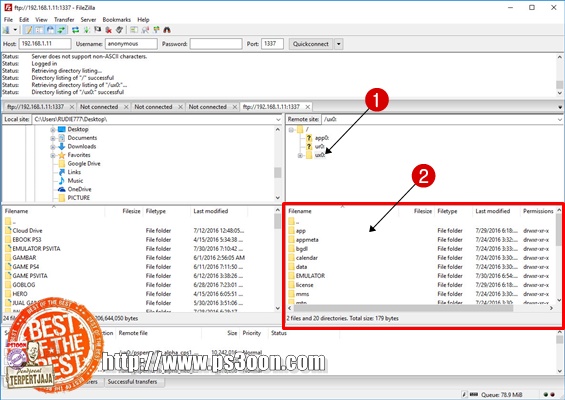Toggle the transfer queue display
The width and height of the screenshot is (565, 400).
(x=62, y=30)
